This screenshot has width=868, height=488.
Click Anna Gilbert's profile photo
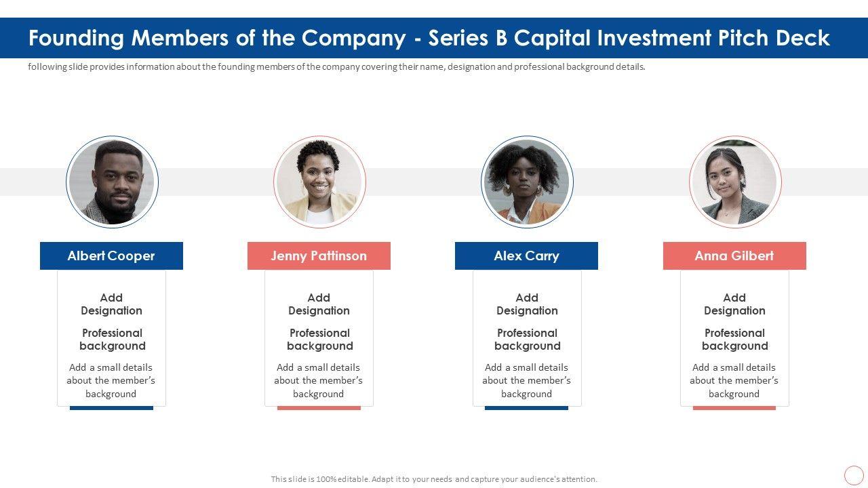click(735, 182)
